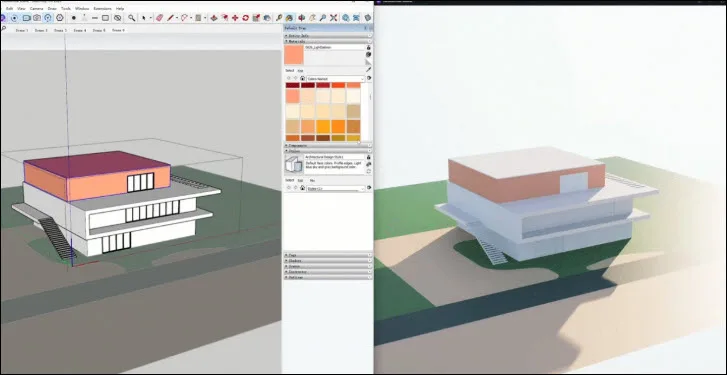
Task: Expand the Entity Info panel
Action: click(328, 36)
